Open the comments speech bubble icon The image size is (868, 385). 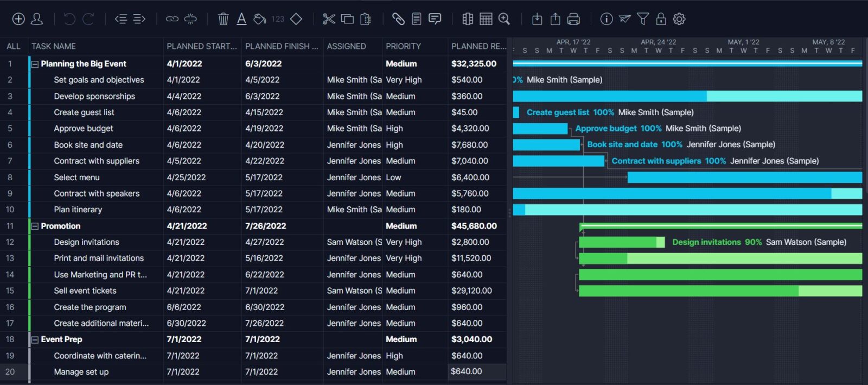[x=435, y=19]
